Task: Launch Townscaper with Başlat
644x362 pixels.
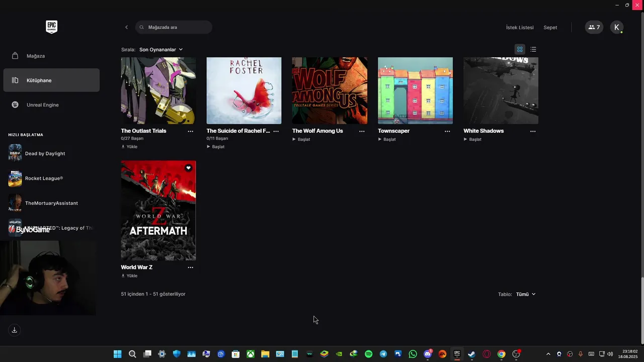Action: point(387,139)
